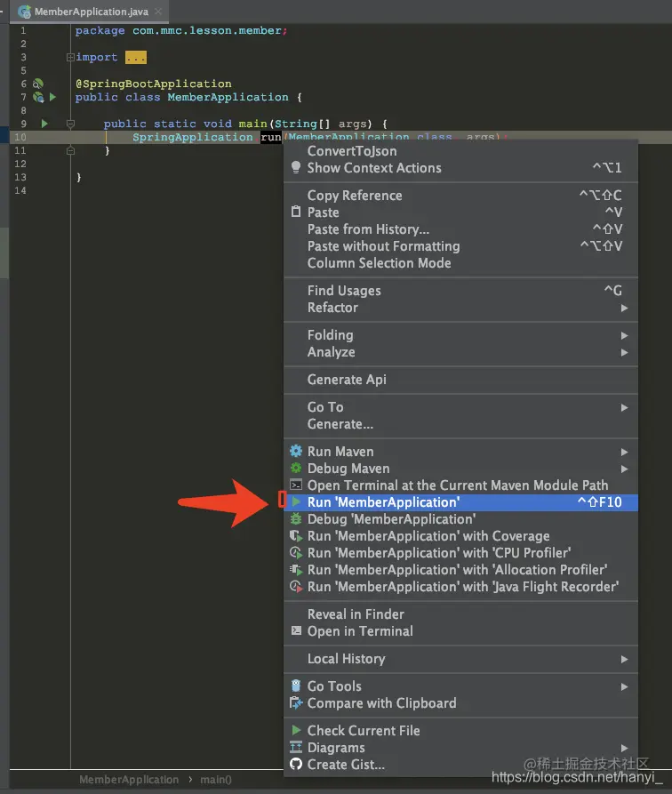Click the fold end marker on line 11
Viewport: 672px width, 794px height.
click(70, 150)
